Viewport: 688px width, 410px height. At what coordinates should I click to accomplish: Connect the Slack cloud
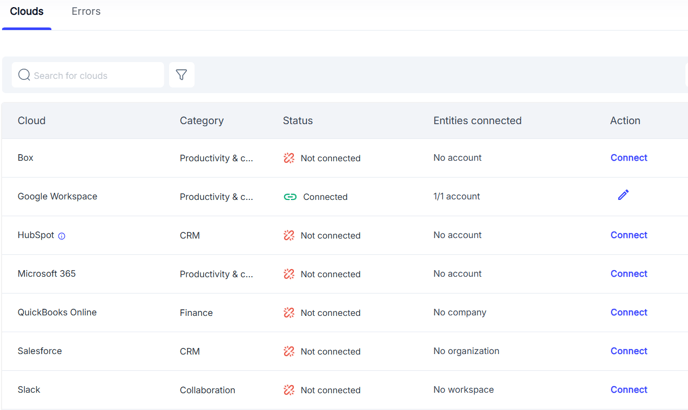[x=629, y=389]
